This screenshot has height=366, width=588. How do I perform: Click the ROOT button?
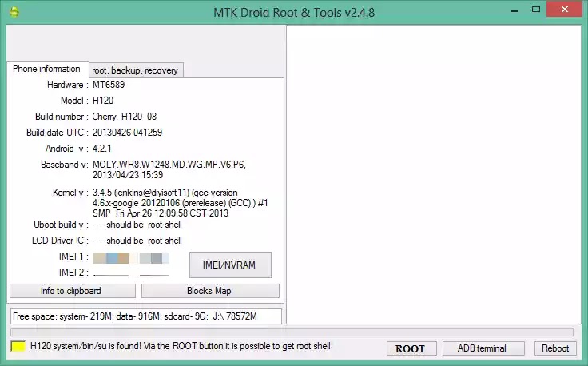pos(411,348)
